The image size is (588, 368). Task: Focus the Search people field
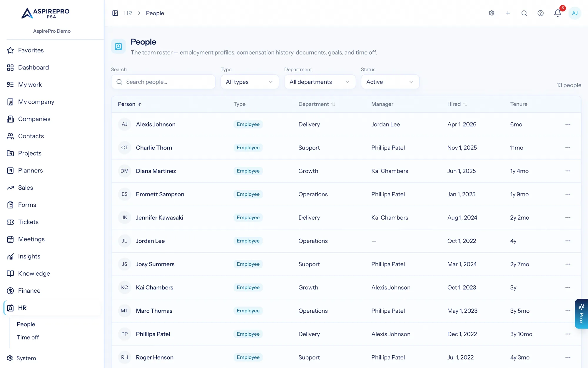point(163,82)
